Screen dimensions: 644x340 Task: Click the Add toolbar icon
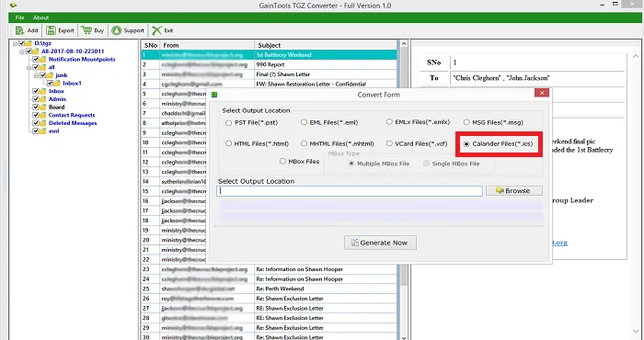point(19,30)
